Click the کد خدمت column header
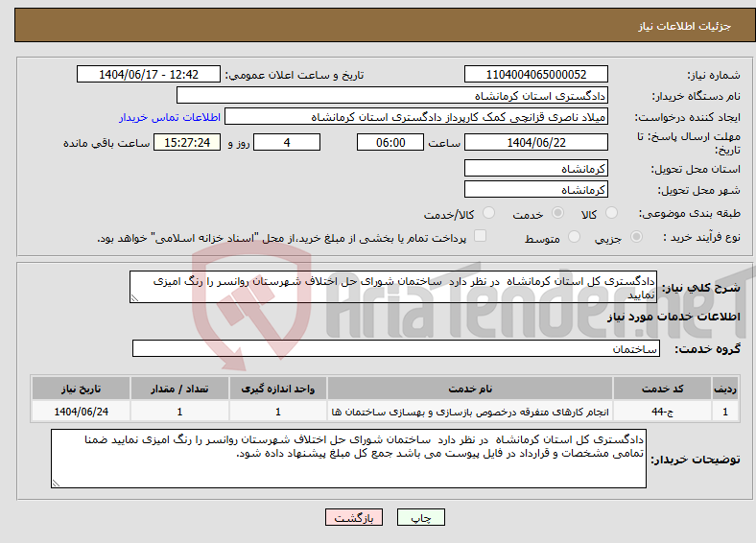Screen dimensions: 756x543 pyautogui.click(x=663, y=389)
